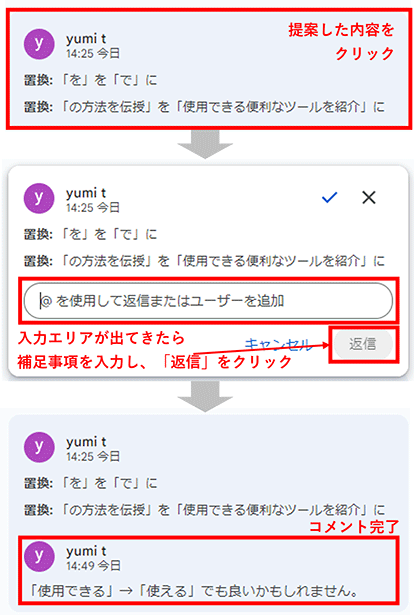The image size is (414, 615).
Task: Click the yumi t name in top card
Action: pyautogui.click(x=86, y=38)
